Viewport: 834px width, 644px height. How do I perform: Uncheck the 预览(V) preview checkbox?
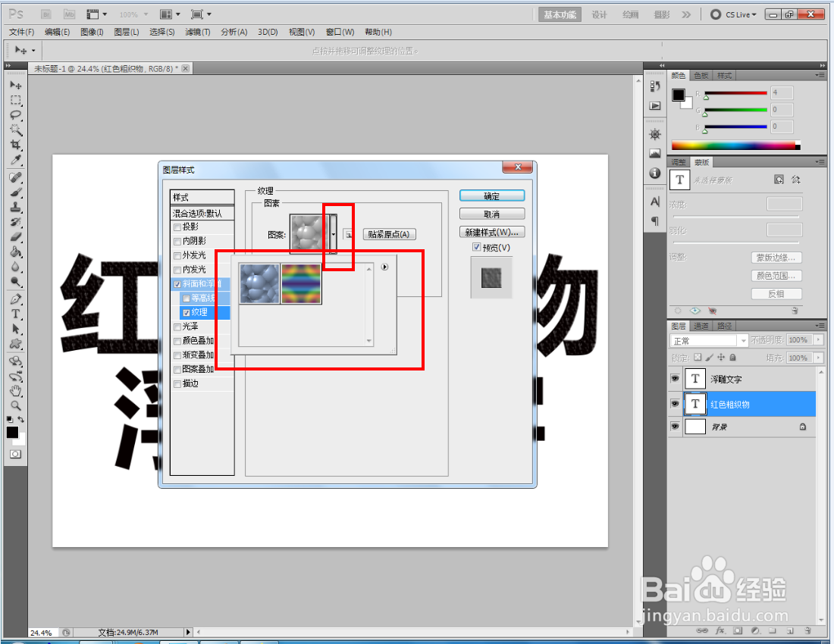[x=477, y=247]
